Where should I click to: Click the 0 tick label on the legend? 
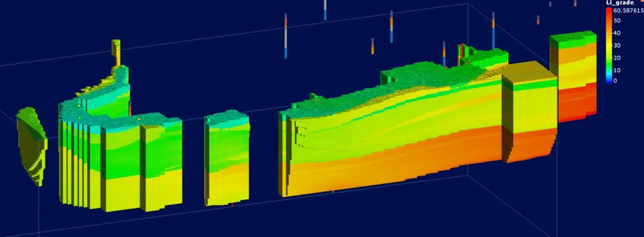click(x=615, y=80)
